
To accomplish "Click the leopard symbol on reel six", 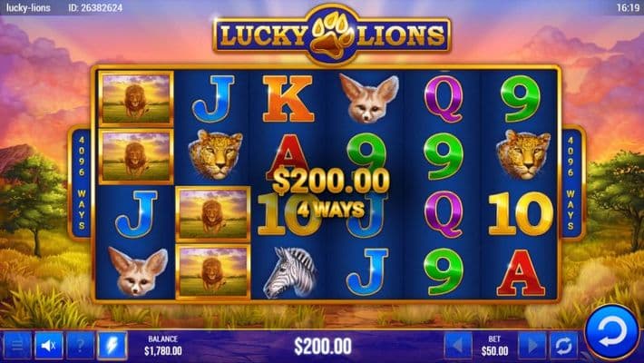I will [522, 154].
